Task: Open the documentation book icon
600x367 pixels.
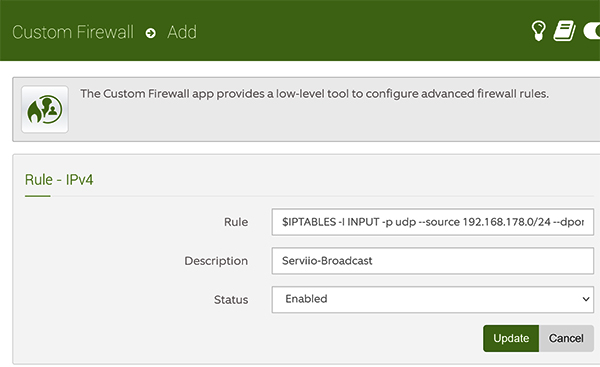Action: (x=564, y=31)
